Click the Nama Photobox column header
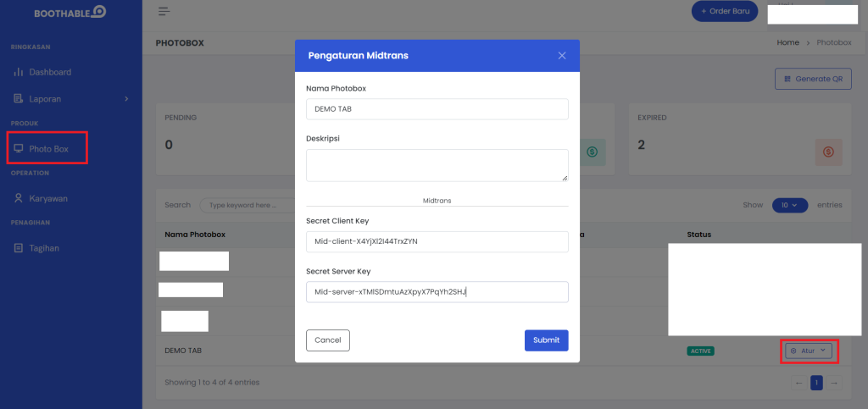The image size is (868, 409). coord(195,235)
